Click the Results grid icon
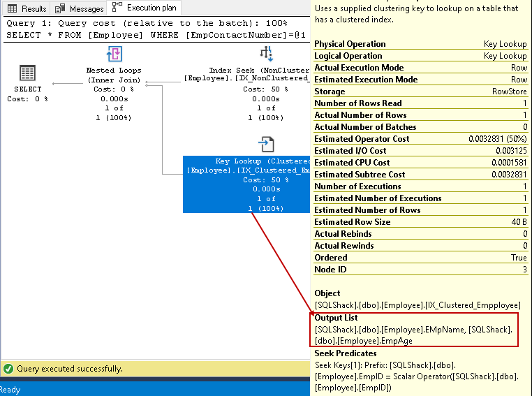 [x=12, y=8]
